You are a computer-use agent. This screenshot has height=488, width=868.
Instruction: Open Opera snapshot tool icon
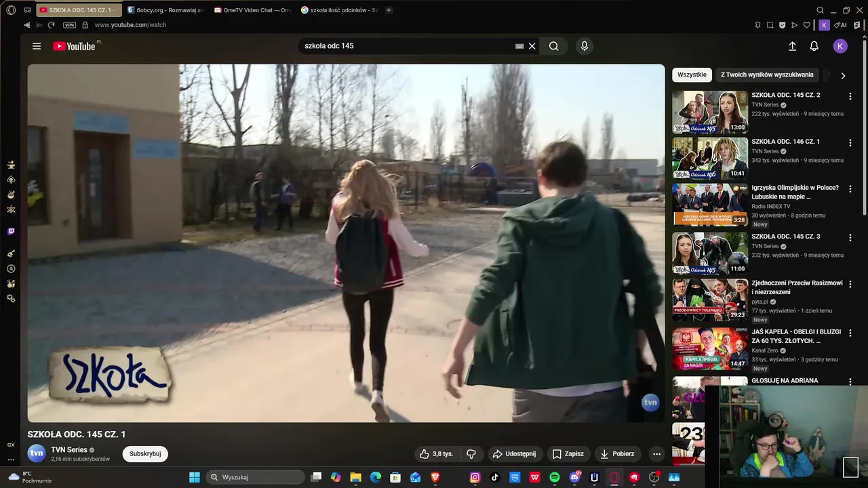pos(770,25)
